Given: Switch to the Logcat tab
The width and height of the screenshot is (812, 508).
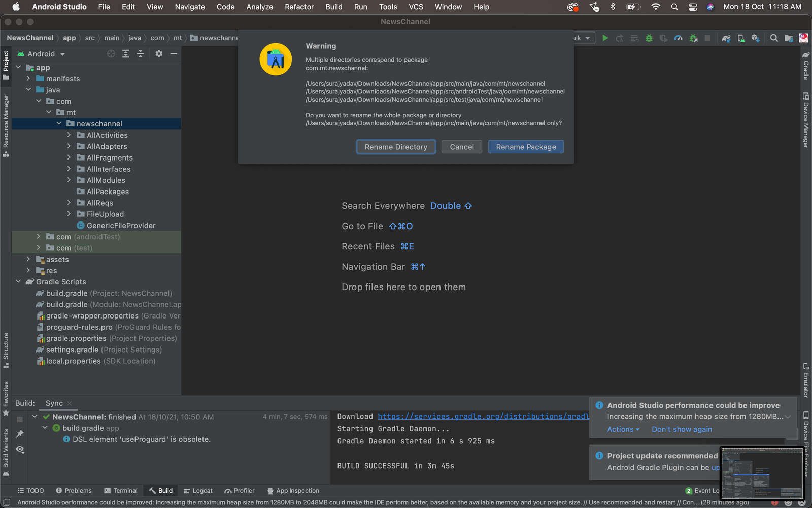Looking at the screenshot, I should coord(198,491).
